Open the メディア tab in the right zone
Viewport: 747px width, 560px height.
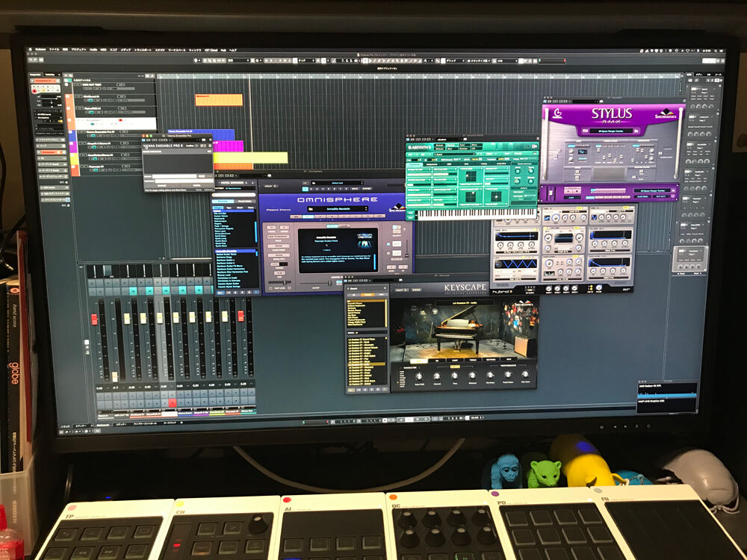pyautogui.click(x=699, y=74)
